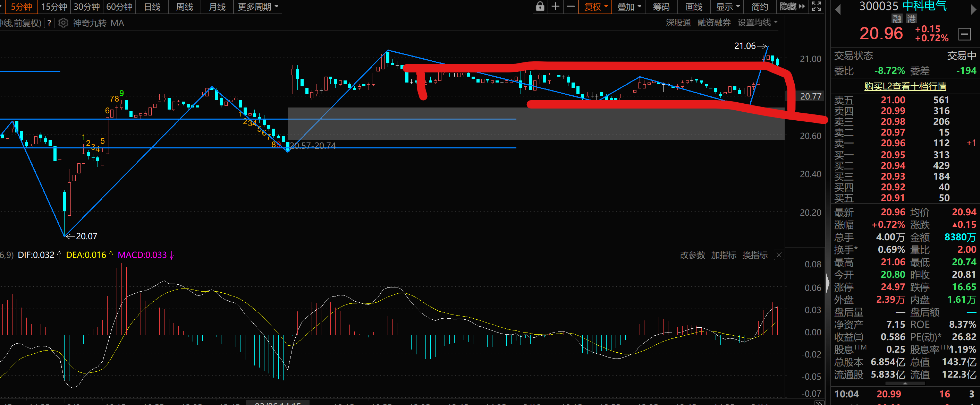980x405 pixels.
Task: Open the 设置均线 dropdown
Action: (757, 23)
